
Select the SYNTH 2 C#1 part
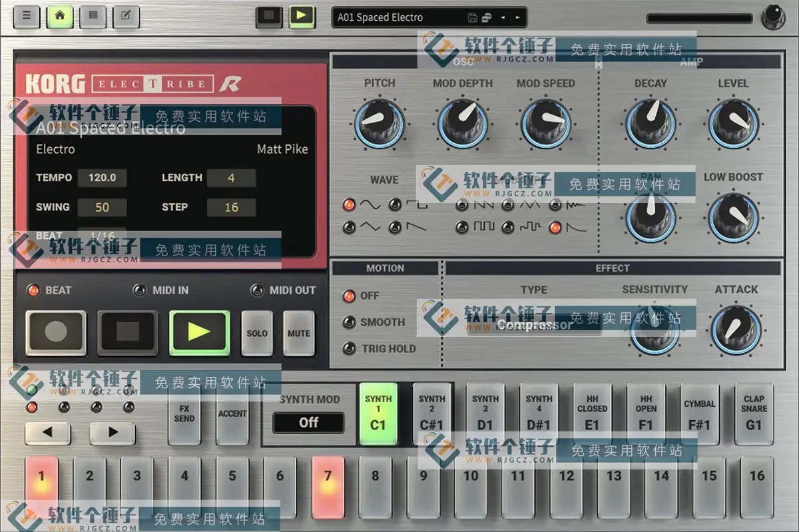(x=431, y=413)
